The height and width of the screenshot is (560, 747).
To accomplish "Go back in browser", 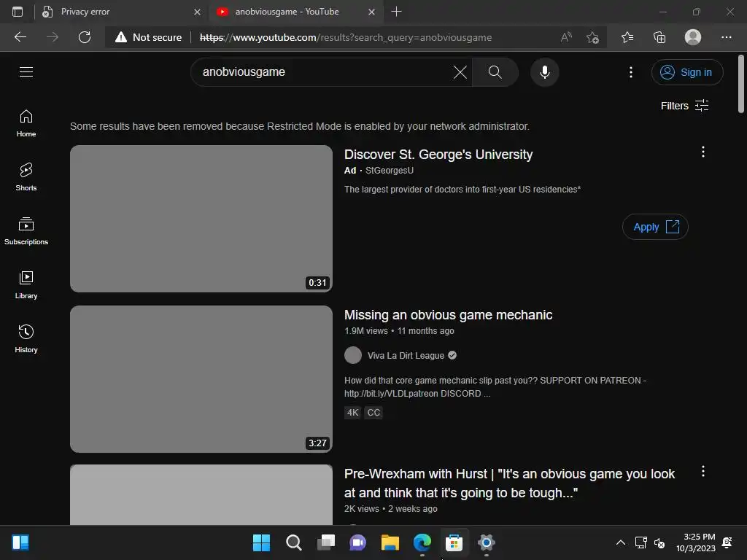I will pos(20,37).
